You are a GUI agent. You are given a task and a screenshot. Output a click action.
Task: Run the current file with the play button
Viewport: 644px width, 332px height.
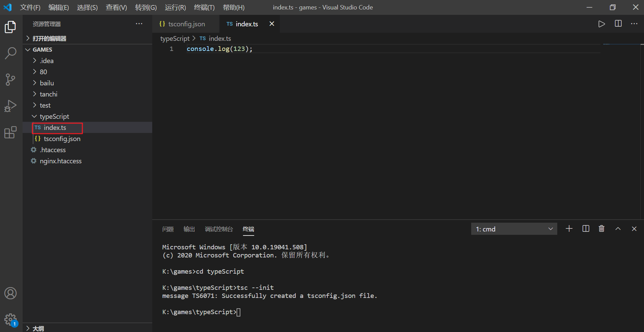pyautogui.click(x=601, y=24)
